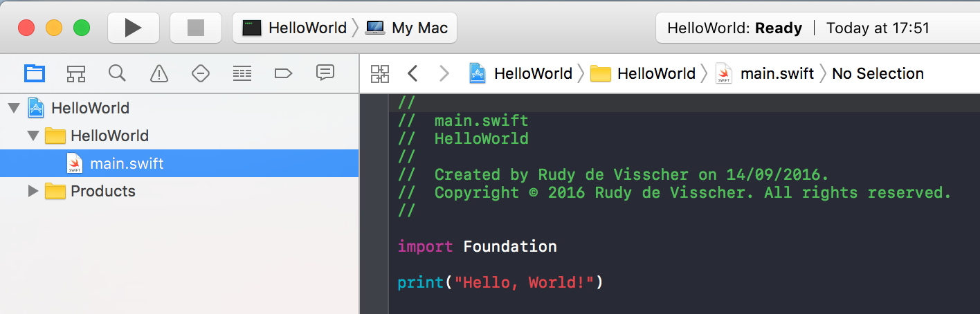Open the related items grid menu
This screenshot has width=980, height=314.
tap(380, 74)
